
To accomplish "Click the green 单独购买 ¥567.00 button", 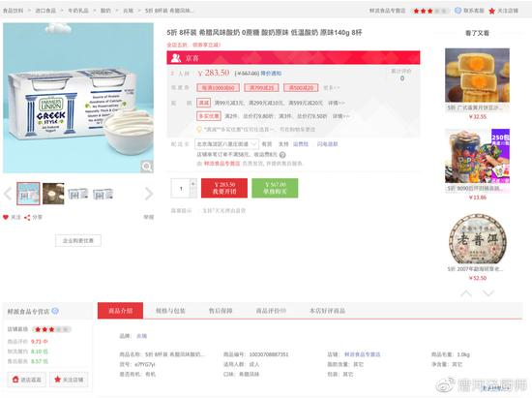I will pos(275,188).
